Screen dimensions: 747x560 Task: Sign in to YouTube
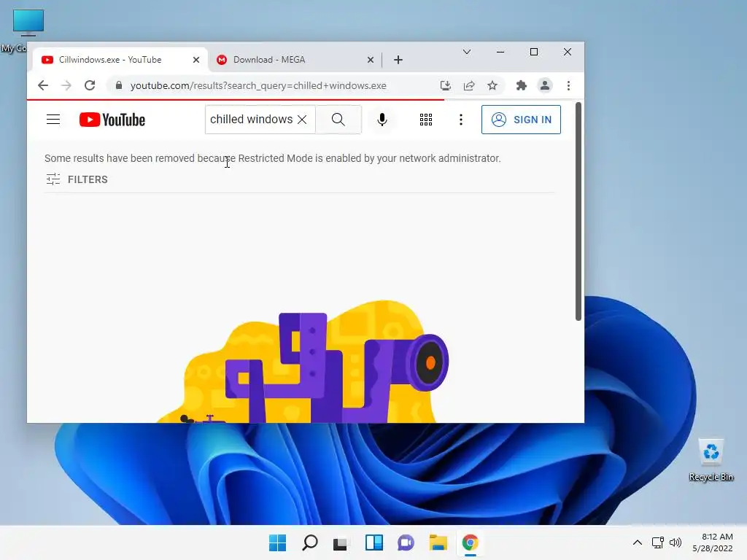coord(521,120)
